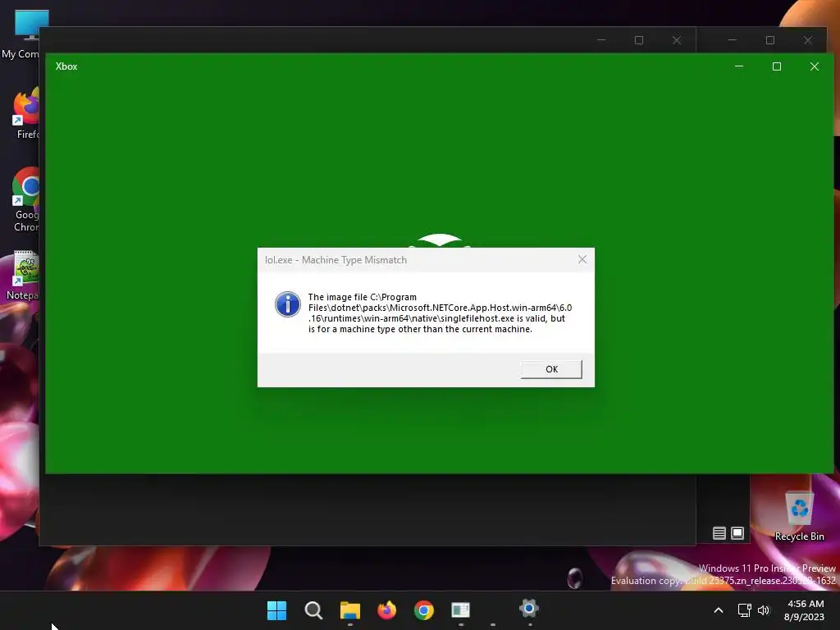Viewport: 840px width, 630px height.
Task: Open File Explorer from the taskbar
Action: (x=349, y=610)
